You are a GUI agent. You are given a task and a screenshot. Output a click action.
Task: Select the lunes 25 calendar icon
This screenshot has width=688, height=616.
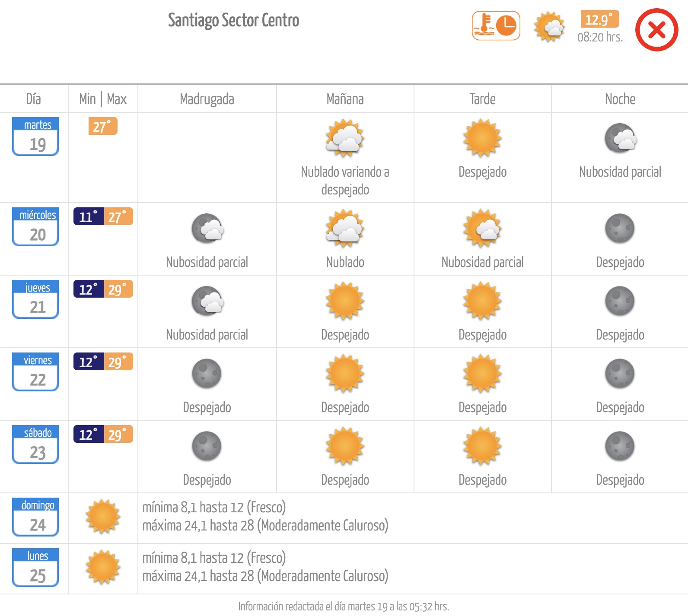point(35,568)
